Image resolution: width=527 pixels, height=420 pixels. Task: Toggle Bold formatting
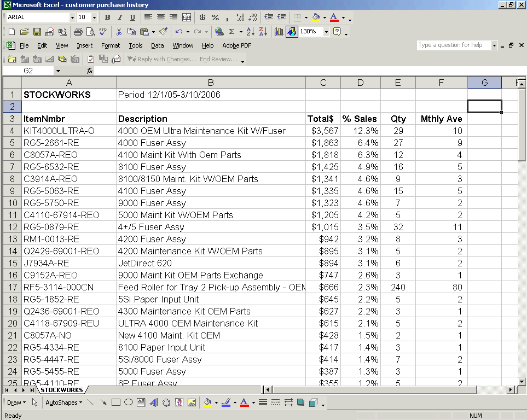click(x=108, y=17)
